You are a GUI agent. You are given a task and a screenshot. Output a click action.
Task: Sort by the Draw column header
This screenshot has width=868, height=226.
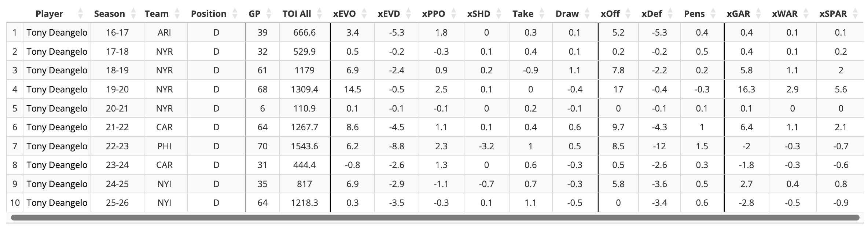click(x=567, y=14)
